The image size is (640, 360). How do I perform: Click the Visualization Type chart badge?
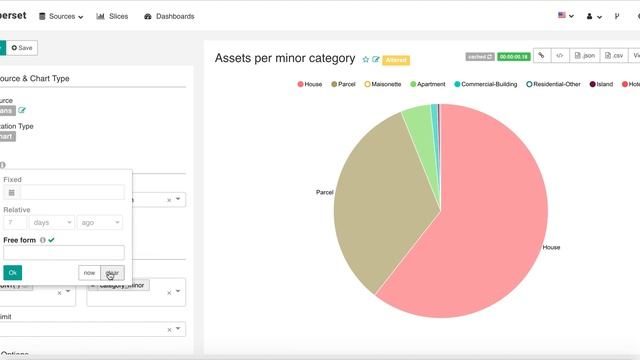(7, 136)
